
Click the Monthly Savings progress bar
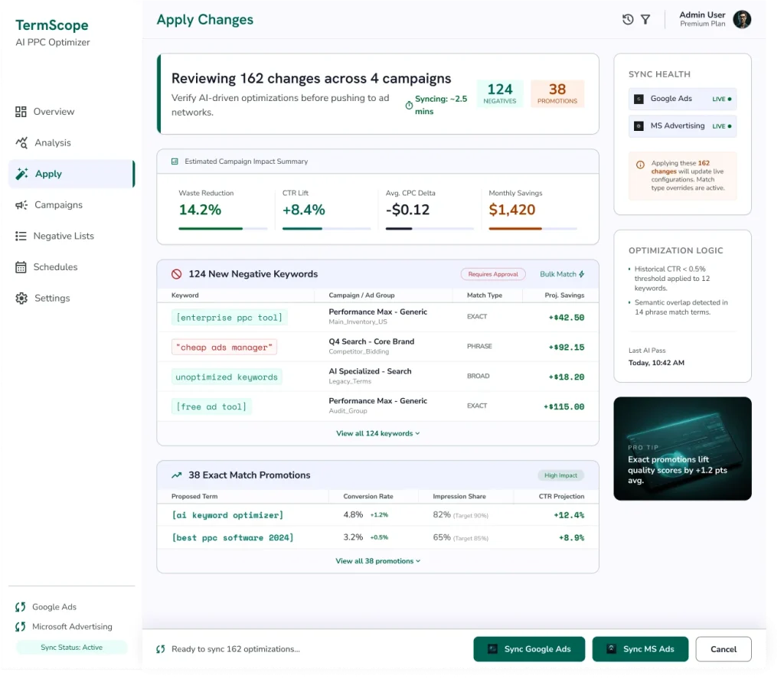coord(533,229)
